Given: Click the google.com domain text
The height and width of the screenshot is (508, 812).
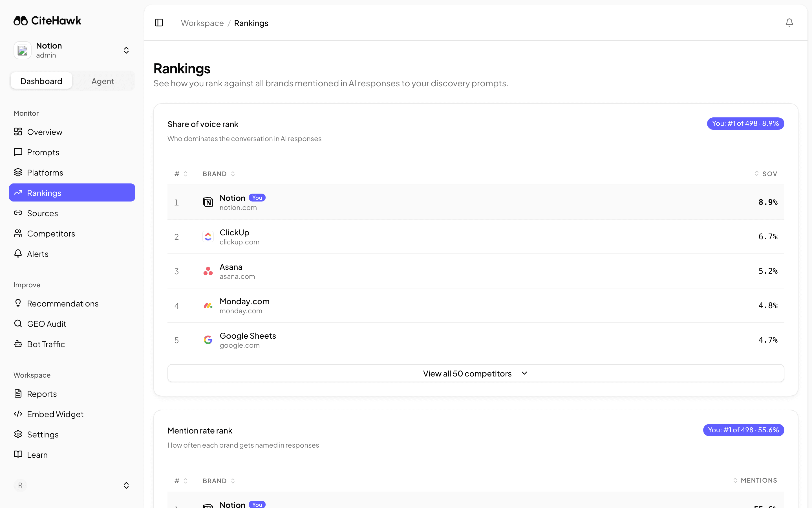Looking at the screenshot, I should (240, 345).
